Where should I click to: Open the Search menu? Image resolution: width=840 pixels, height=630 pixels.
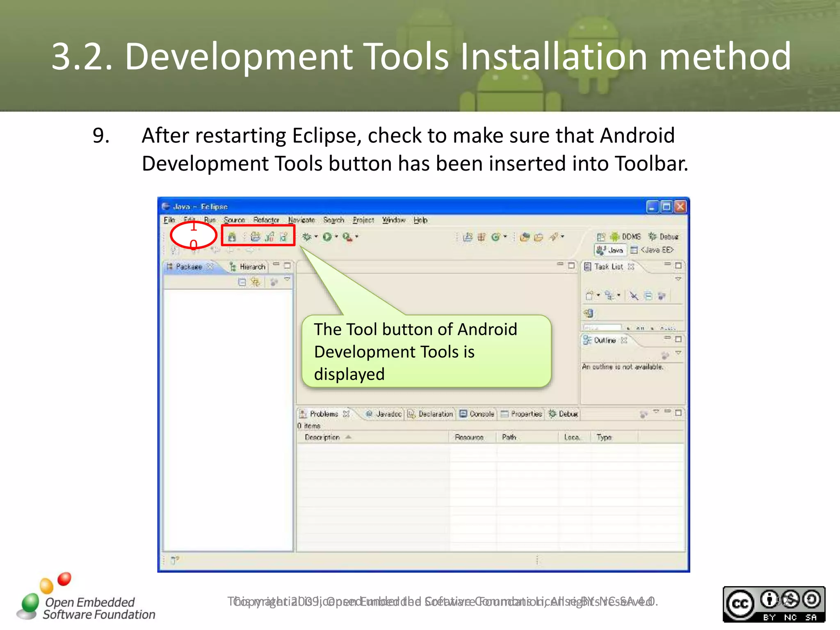pyautogui.click(x=333, y=220)
